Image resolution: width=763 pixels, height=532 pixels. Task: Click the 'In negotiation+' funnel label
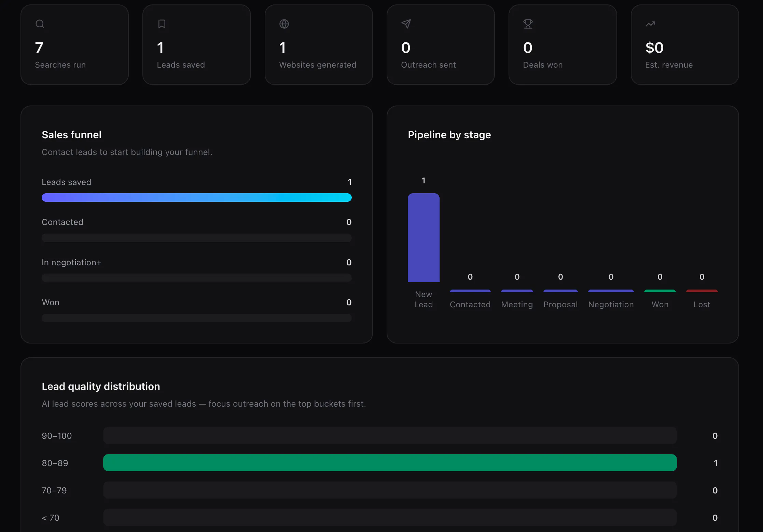click(x=71, y=263)
